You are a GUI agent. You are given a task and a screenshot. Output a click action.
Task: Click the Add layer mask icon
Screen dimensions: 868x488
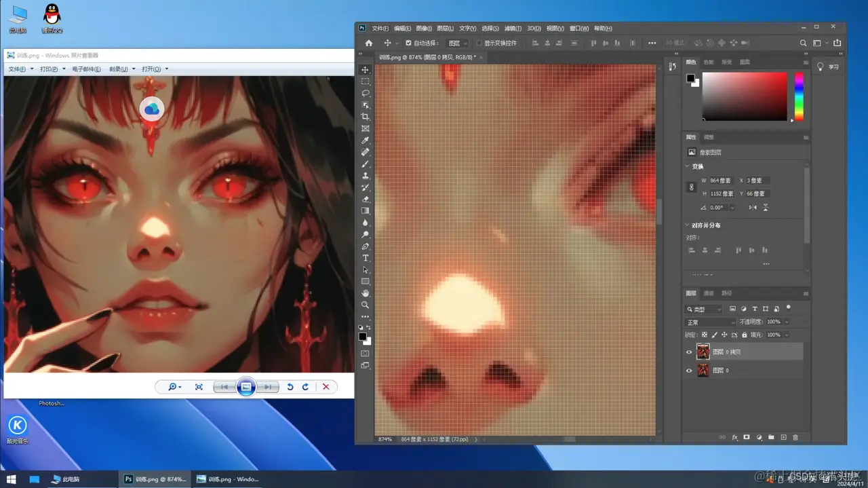(747, 438)
